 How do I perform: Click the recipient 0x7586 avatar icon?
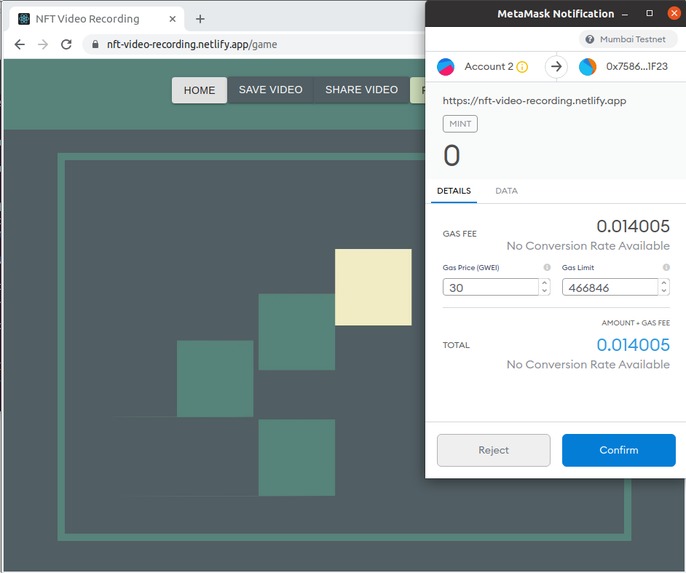(x=587, y=67)
